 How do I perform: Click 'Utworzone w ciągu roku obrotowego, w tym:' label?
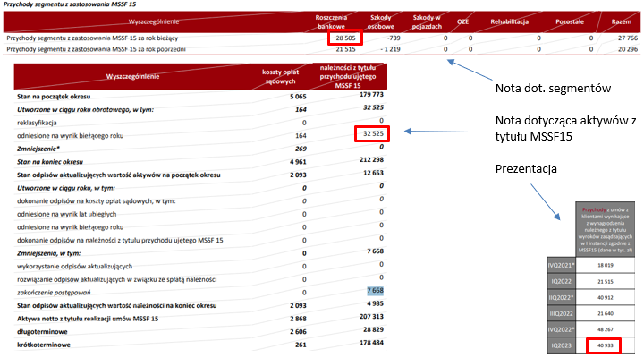(x=86, y=110)
